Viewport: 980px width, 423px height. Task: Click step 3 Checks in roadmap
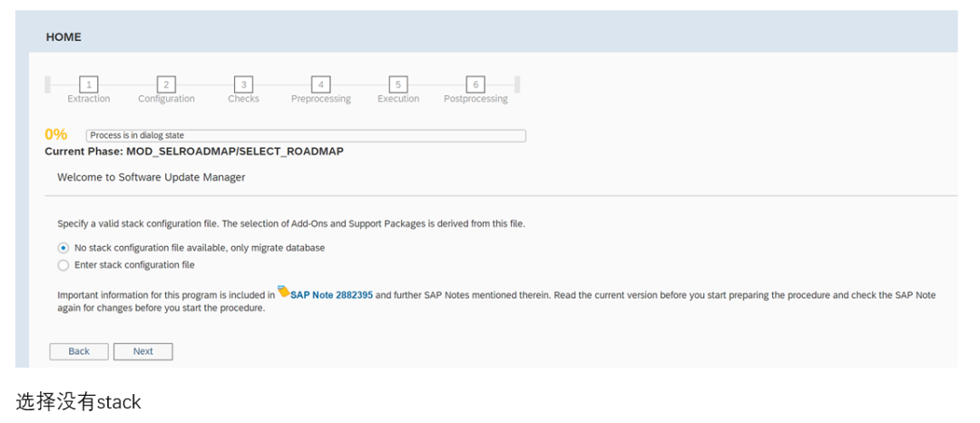[243, 84]
